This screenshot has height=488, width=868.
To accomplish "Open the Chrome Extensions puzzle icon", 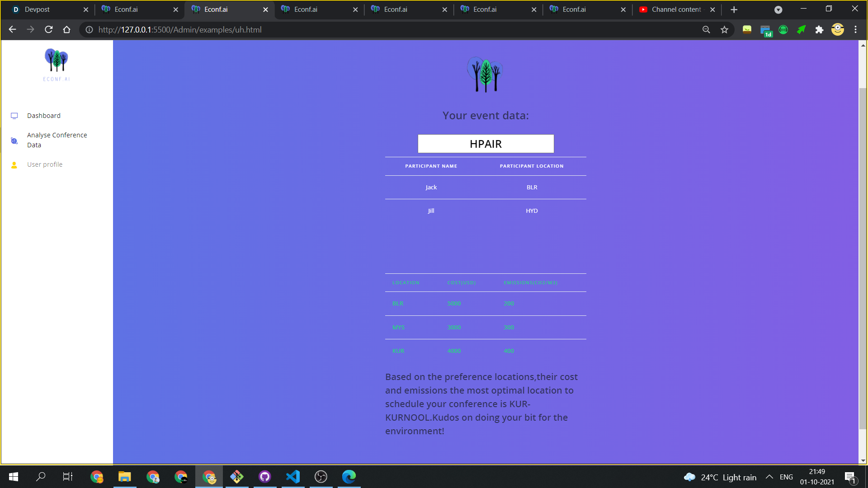I will coord(819,30).
